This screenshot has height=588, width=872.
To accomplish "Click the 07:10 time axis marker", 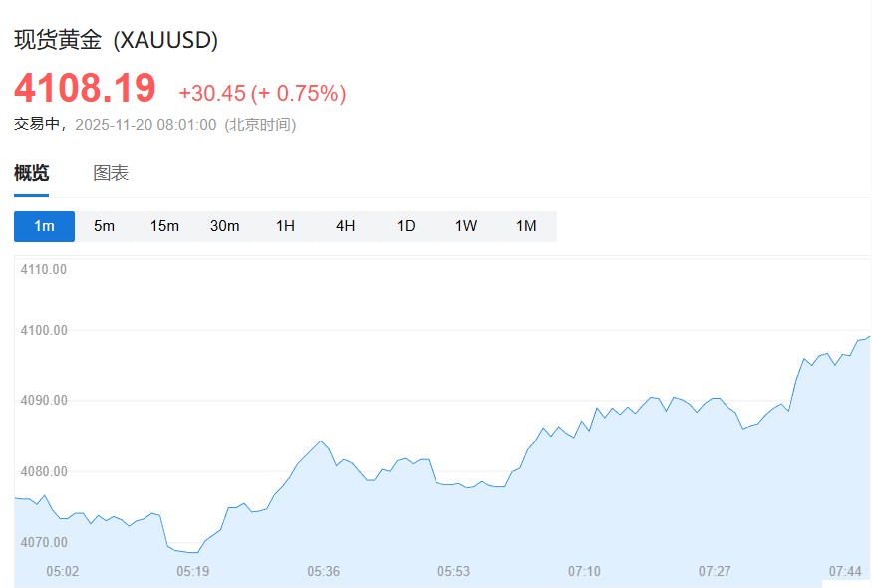I will click(584, 571).
